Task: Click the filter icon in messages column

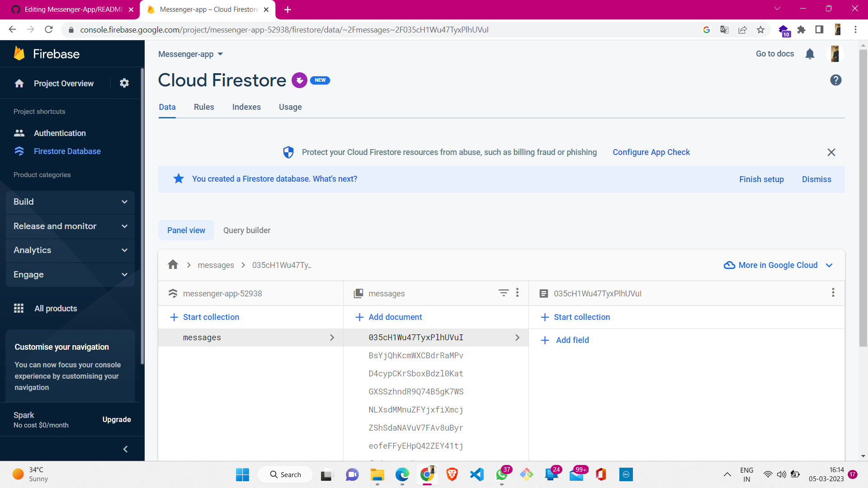Action: point(503,293)
